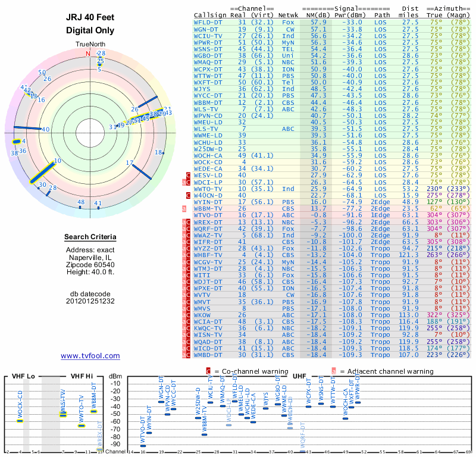The height and width of the screenshot is (457, 476).
Task: Click the adjacent channel warning icon beside WBBM-TV
Action: pyautogui.click(x=184, y=208)
